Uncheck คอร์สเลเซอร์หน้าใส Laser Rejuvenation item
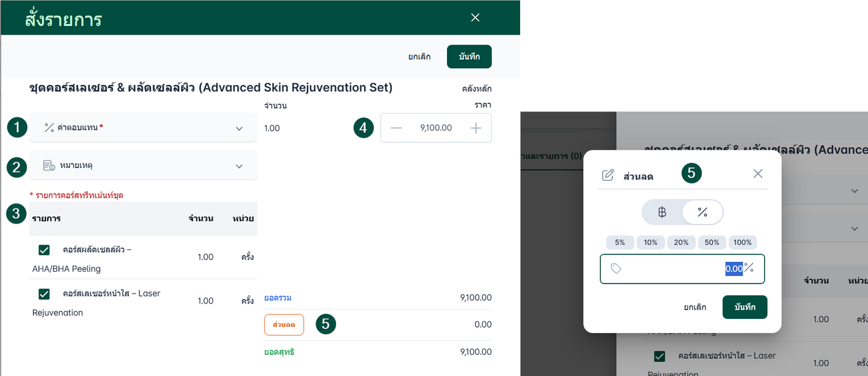This screenshot has width=868, height=376. [x=44, y=293]
